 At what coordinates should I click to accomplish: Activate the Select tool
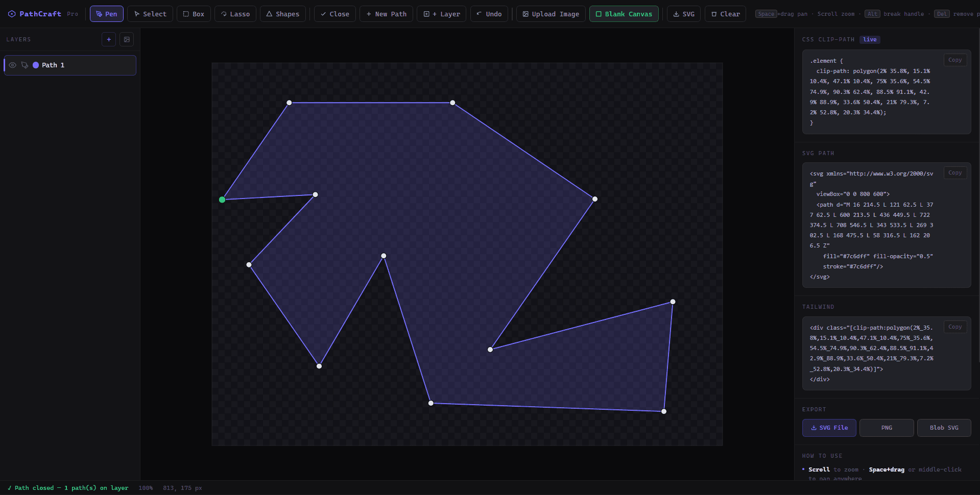(x=150, y=14)
